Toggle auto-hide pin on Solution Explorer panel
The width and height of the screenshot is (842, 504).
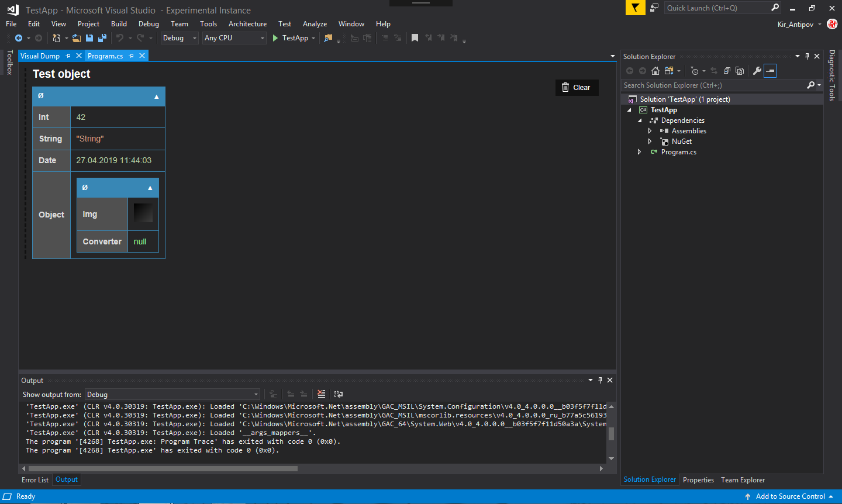click(808, 56)
